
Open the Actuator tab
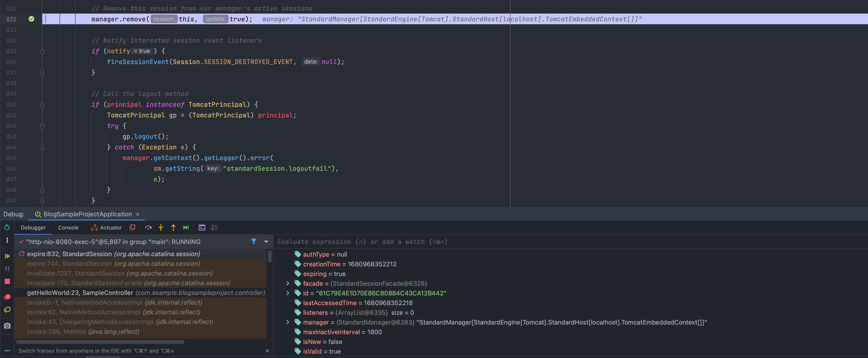[x=107, y=228]
